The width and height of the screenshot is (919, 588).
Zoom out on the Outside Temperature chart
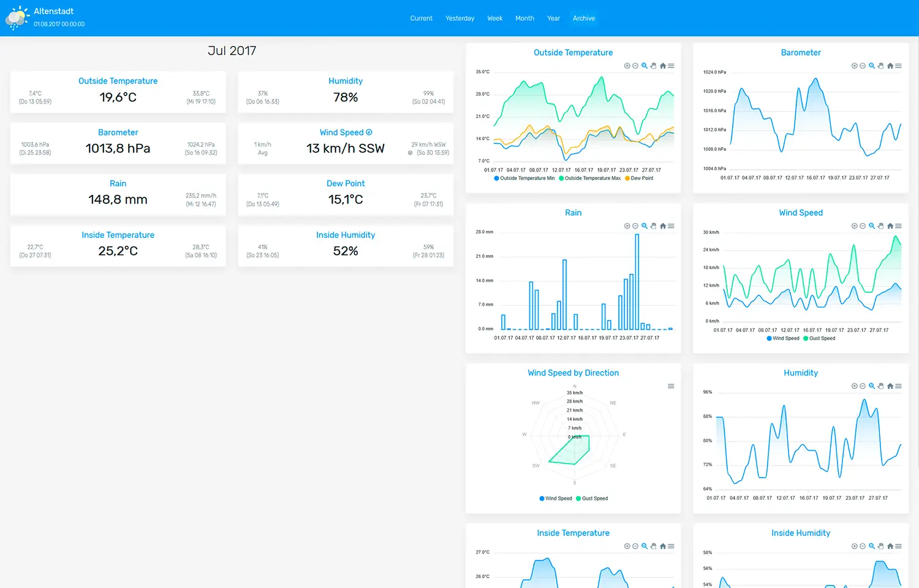635,66
